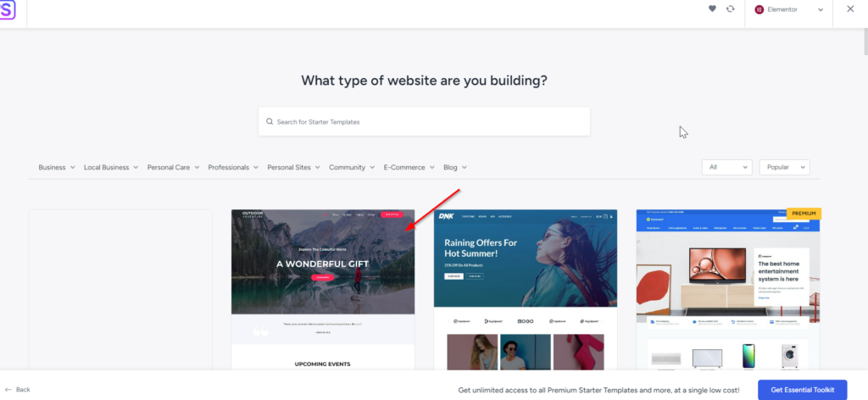Open the Popular sort dropdown
Viewport: 868px width, 400px height.
pyautogui.click(x=784, y=167)
